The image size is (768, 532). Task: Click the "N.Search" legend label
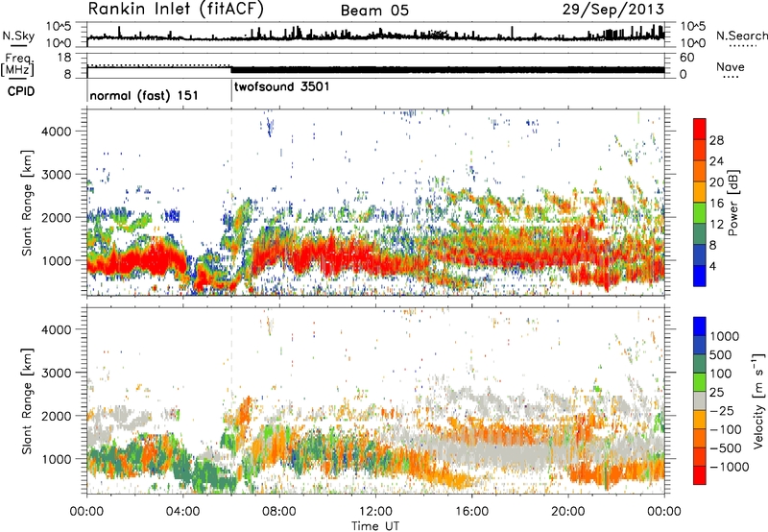tap(741, 36)
